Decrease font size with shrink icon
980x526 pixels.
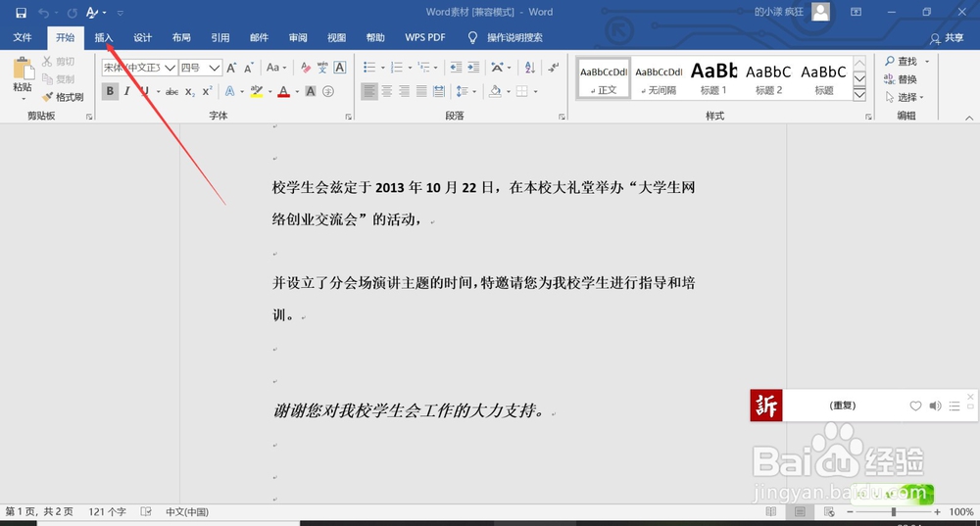[x=249, y=68]
